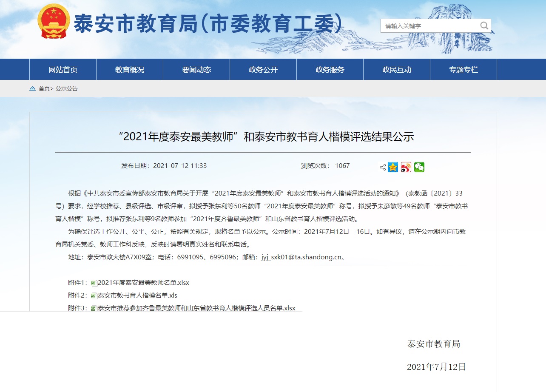Open the Excel icon beside 附件2
This screenshot has width=546, height=392.
click(94, 295)
